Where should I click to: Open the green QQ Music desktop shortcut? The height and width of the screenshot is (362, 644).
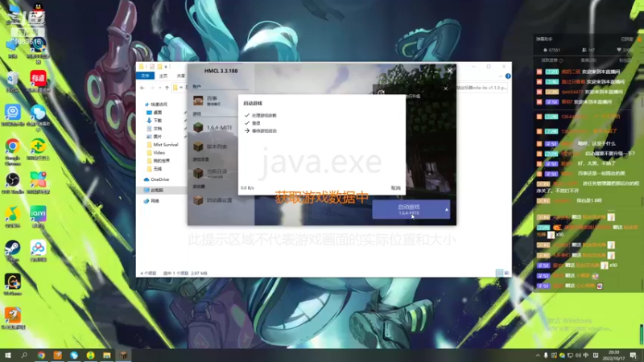12,214
